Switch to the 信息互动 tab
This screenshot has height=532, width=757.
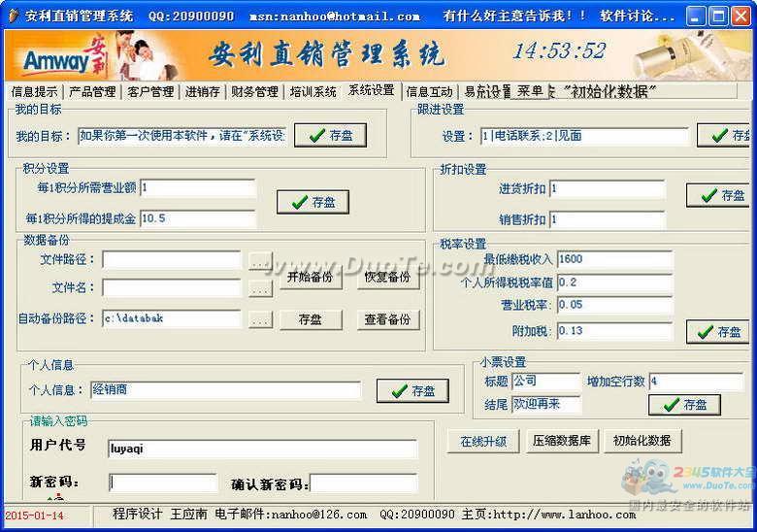[x=429, y=91]
